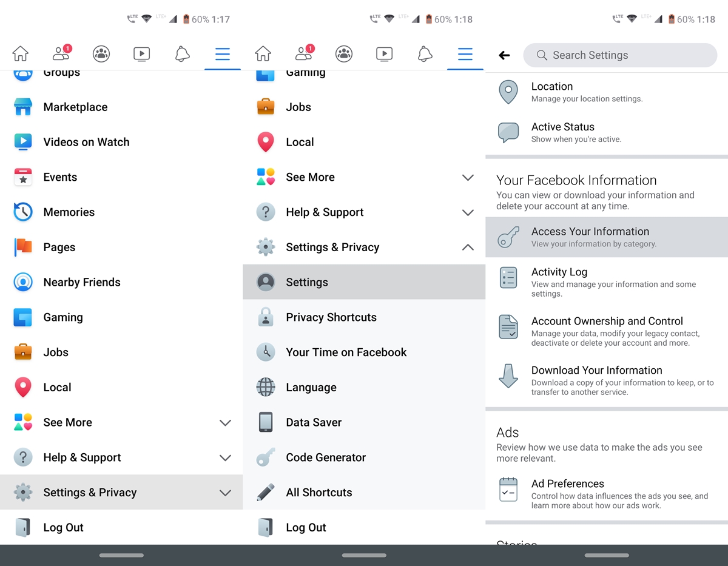Open Ad Preferences calendar icon

click(x=508, y=489)
